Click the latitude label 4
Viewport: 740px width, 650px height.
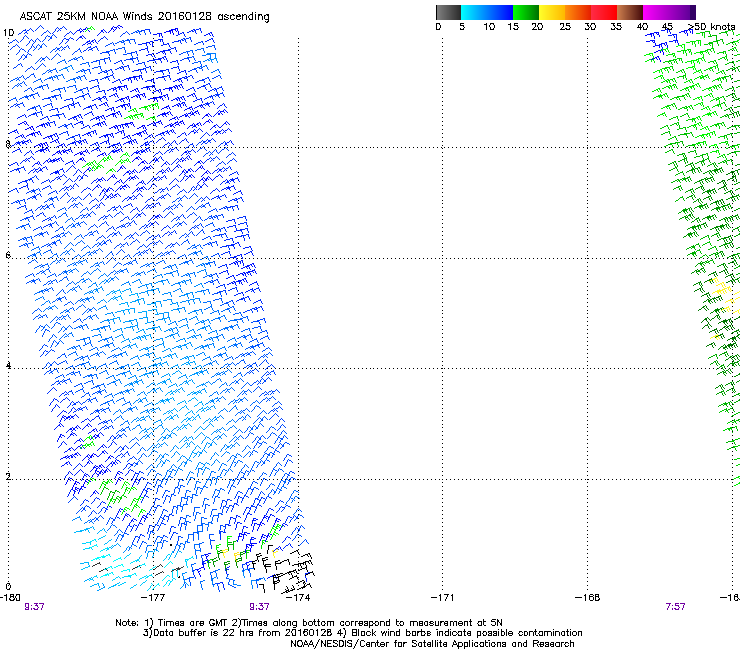[8, 365]
